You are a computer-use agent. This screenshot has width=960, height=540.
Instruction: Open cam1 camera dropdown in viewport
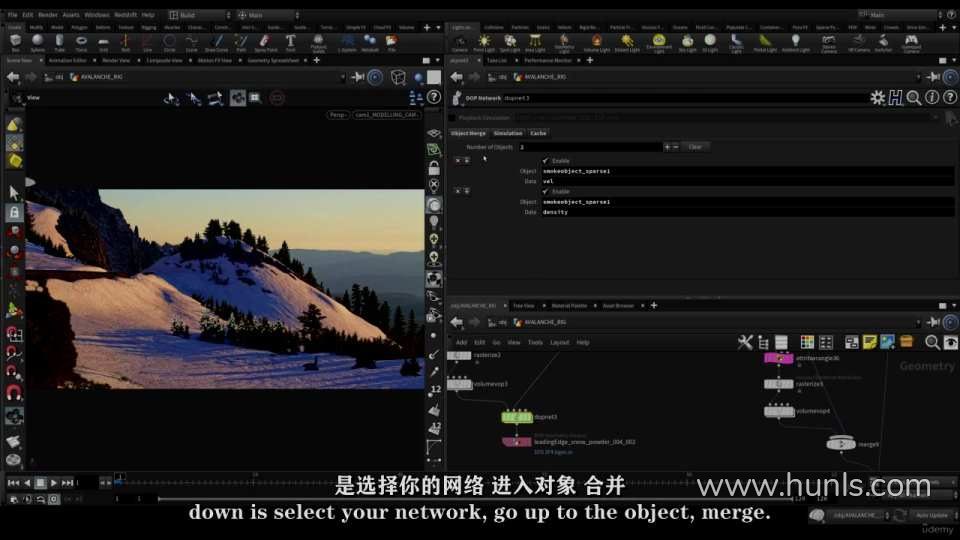pyautogui.click(x=386, y=114)
